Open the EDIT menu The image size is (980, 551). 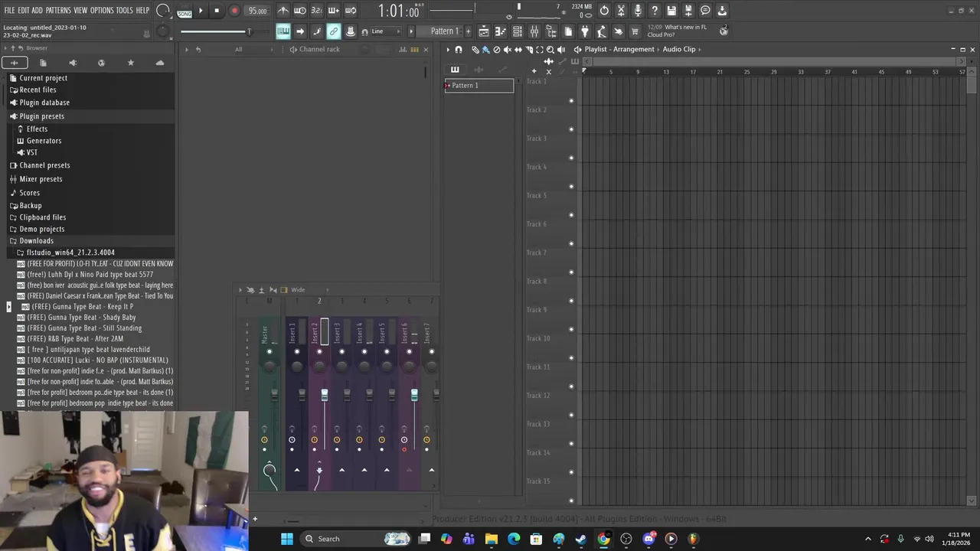(x=24, y=11)
